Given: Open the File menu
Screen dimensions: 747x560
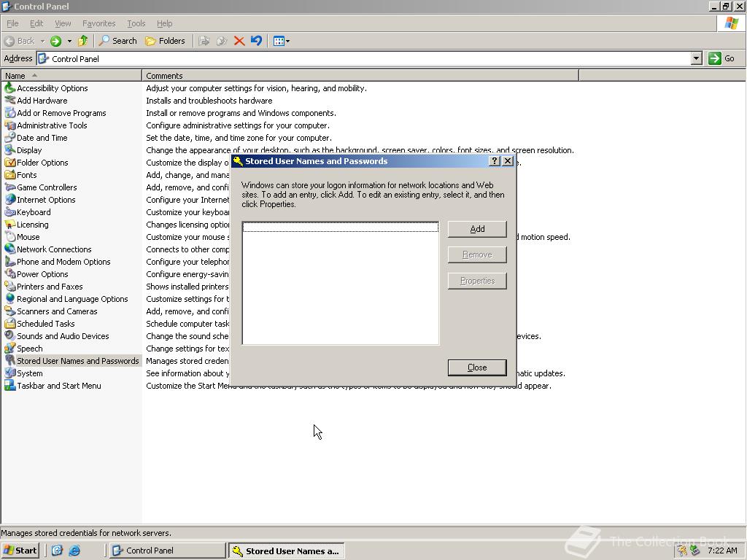Looking at the screenshot, I should (12, 23).
